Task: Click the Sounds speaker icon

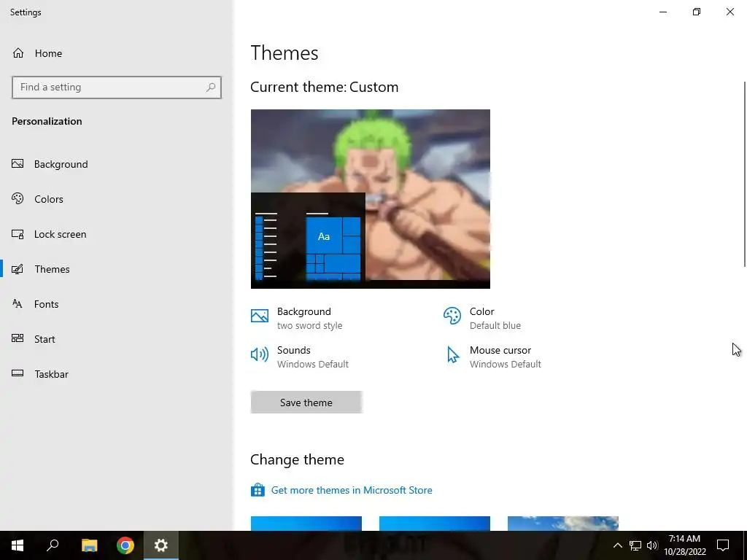Action: point(260,354)
